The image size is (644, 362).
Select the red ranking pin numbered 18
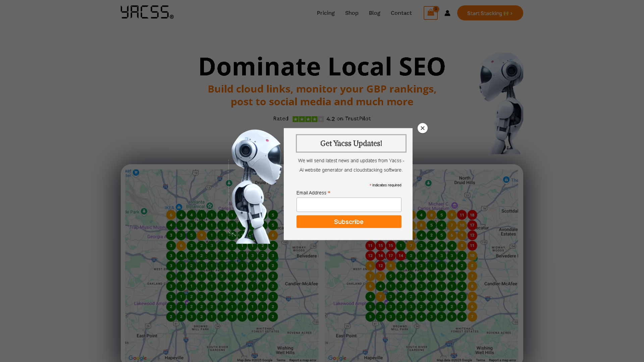(x=472, y=215)
